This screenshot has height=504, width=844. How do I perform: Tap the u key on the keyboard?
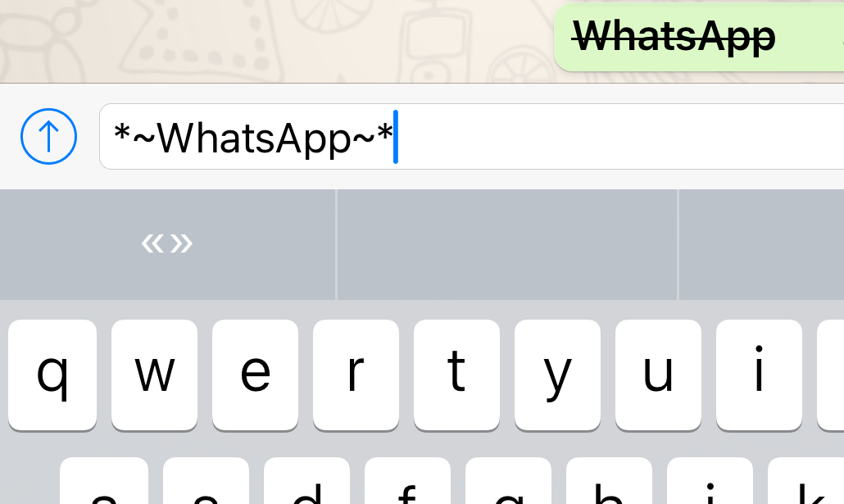click(x=658, y=375)
